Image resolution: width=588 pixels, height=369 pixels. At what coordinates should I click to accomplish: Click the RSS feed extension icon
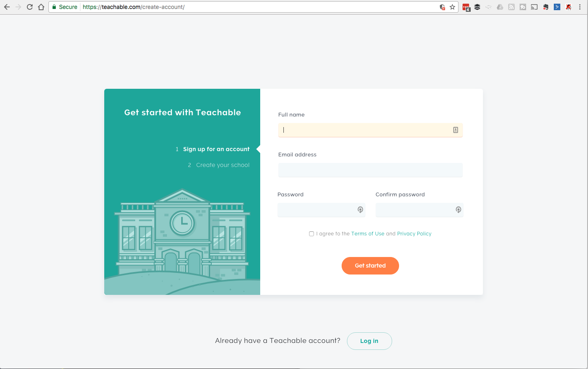click(x=511, y=7)
